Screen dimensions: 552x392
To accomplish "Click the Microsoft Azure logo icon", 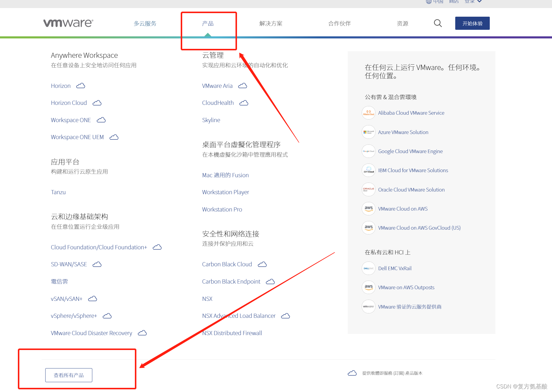I will point(369,132).
